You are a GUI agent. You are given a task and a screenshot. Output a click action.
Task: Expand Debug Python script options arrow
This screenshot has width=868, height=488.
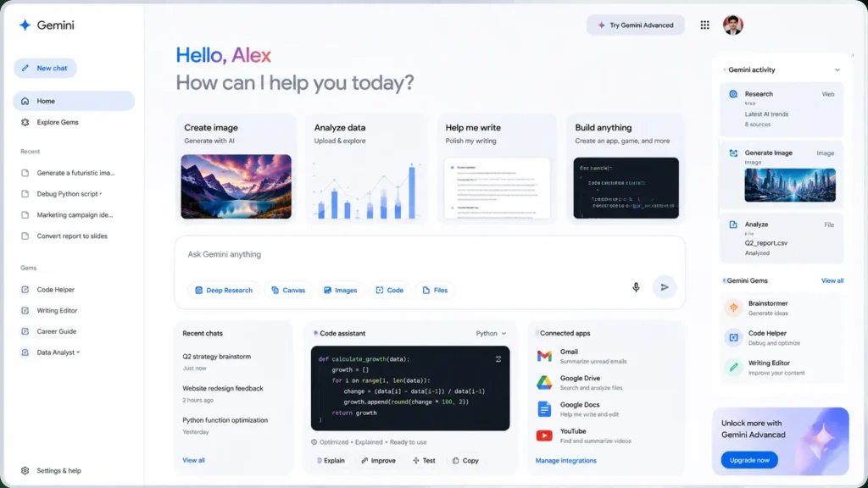click(100, 194)
